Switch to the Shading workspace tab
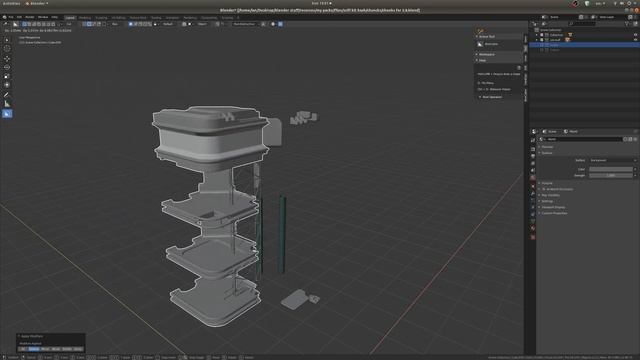Viewport: 640px width, 360px height. (x=156, y=18)
